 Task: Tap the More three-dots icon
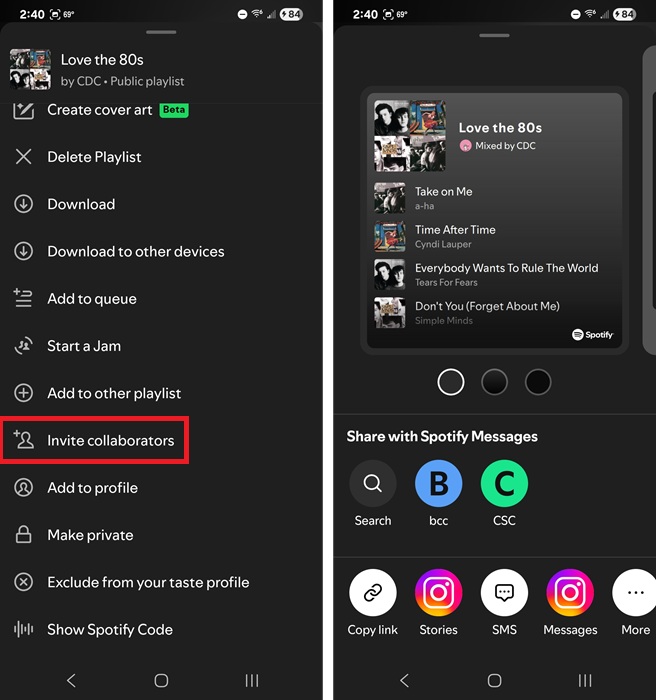point(635,592)
